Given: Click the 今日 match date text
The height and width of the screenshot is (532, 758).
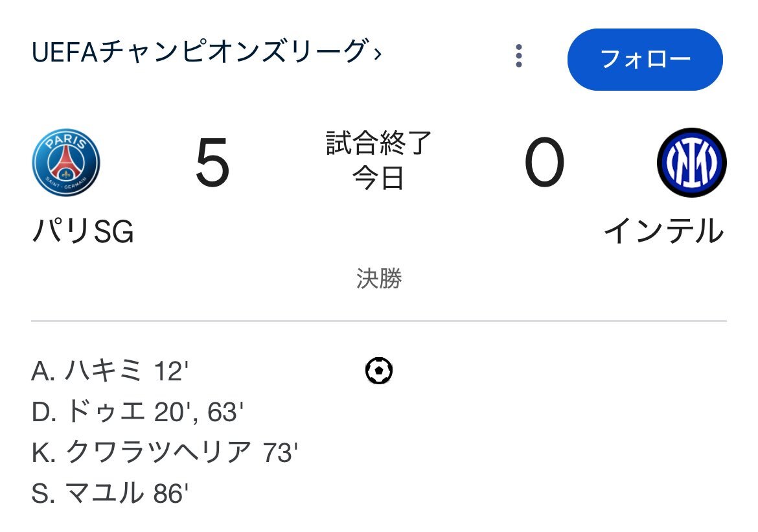Looking at the screenshot, I should [x=378, y=178].
